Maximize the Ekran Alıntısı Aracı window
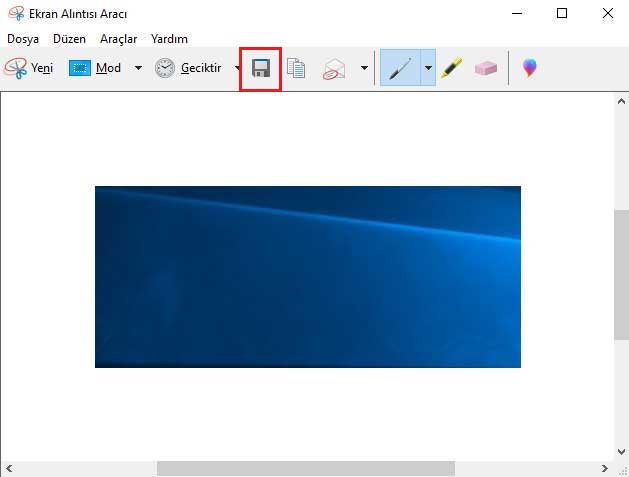629x477 pixels. 562,13
